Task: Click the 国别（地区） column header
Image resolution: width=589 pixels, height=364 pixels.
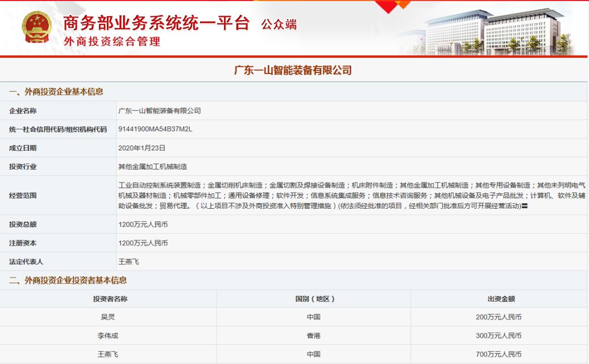Action: pos(315,299)
